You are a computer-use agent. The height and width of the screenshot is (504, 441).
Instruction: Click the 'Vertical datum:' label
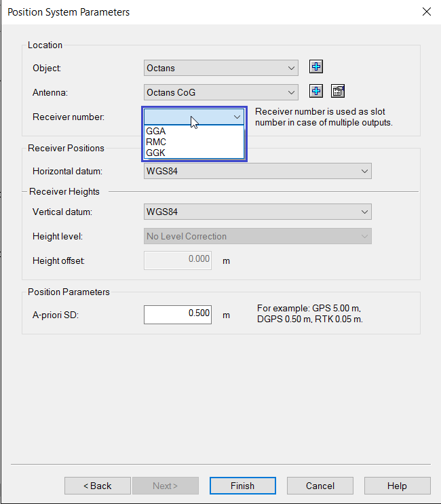point(62,212)
